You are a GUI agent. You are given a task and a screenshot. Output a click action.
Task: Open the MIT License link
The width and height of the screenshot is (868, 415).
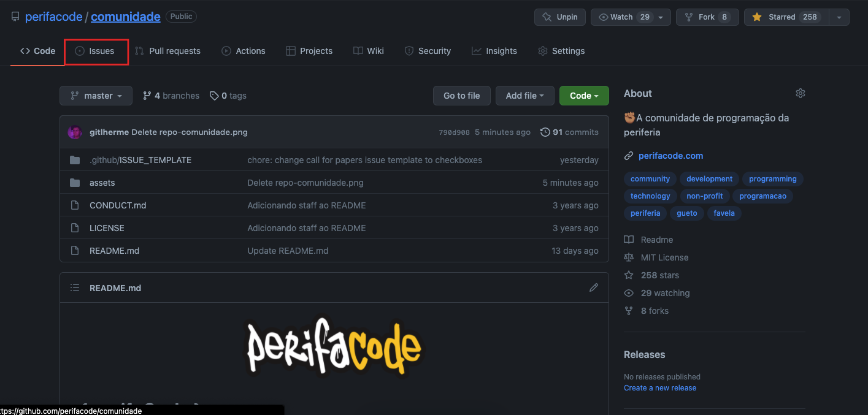tap(656, 257)
